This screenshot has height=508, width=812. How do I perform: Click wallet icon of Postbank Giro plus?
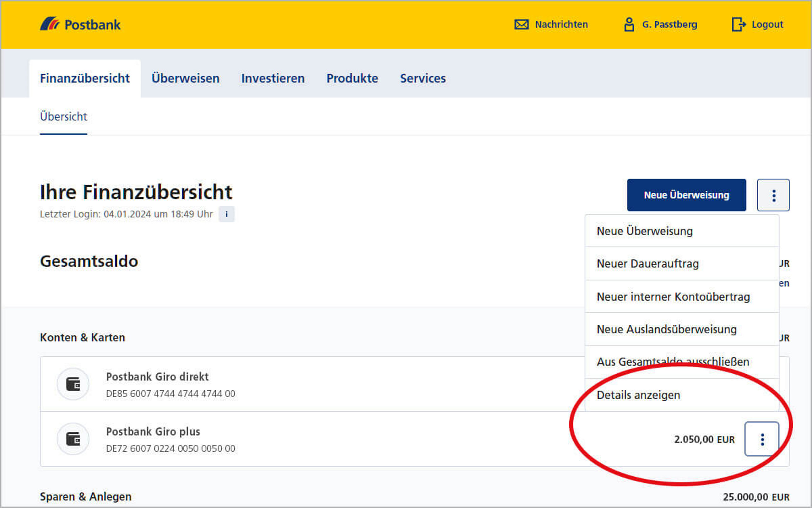[73, 439]
